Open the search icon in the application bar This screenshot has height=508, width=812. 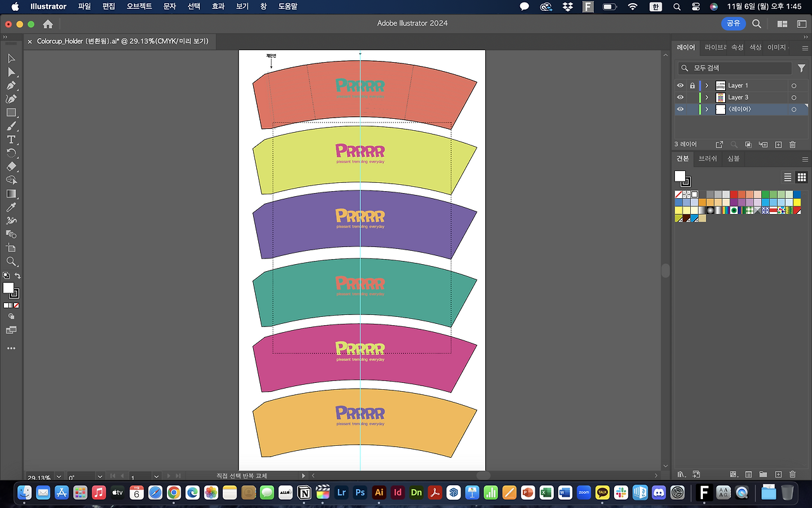point(757,23)
